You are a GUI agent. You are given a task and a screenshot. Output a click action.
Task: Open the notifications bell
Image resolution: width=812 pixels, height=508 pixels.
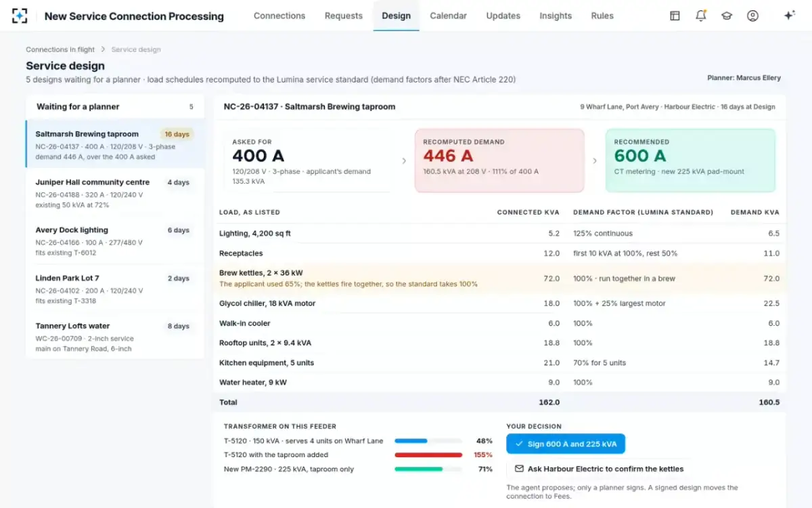(x=701, y=16)
